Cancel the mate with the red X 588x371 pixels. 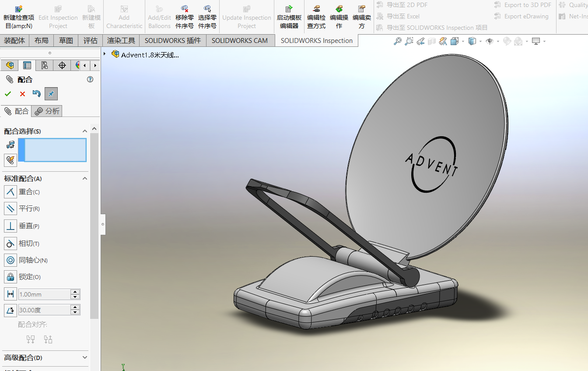coord(22,94)
